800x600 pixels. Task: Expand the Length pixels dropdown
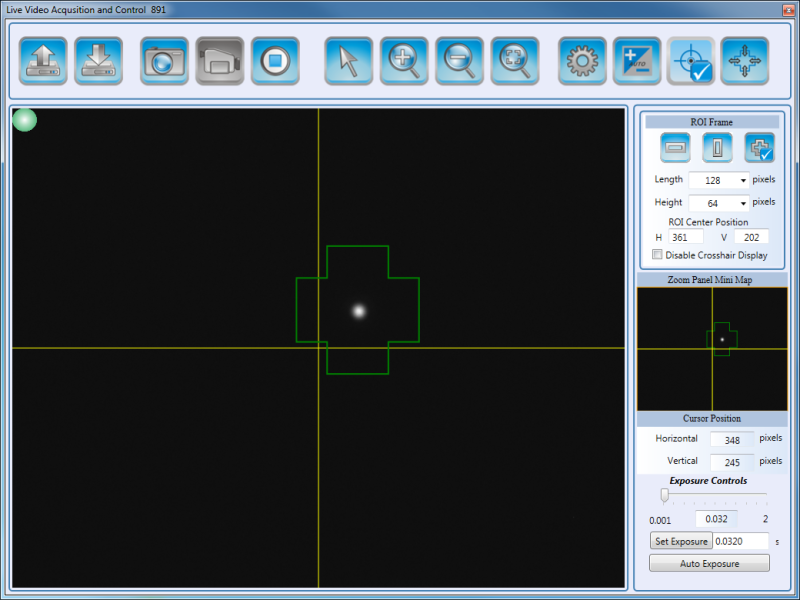(x=743, y=181)
